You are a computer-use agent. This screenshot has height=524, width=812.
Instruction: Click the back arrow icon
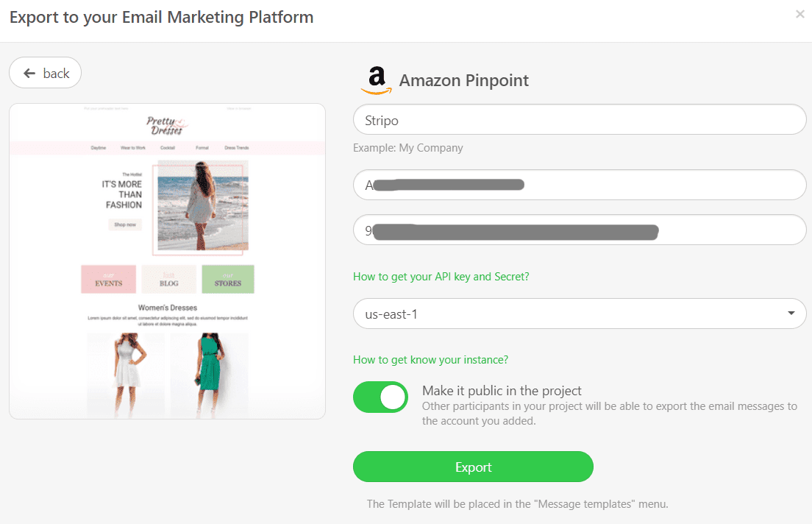[x=29, y=74]
